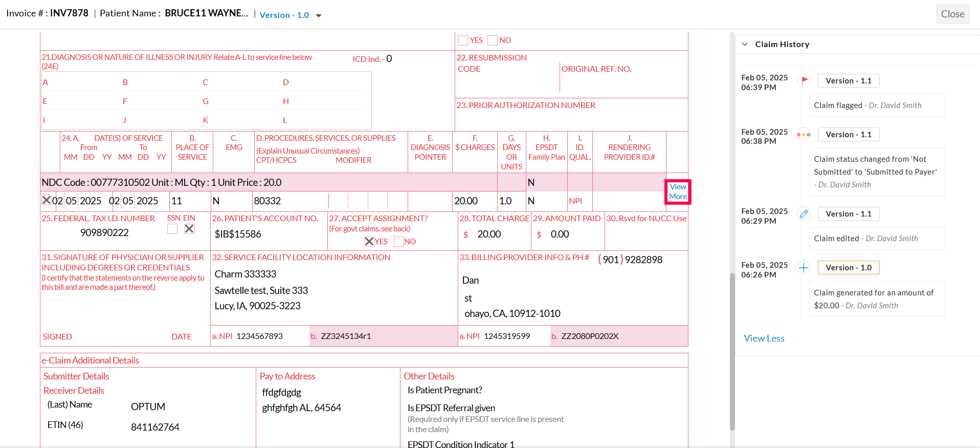
Task: Toggle YES for Accept Assignment
Action: point(369,242)
